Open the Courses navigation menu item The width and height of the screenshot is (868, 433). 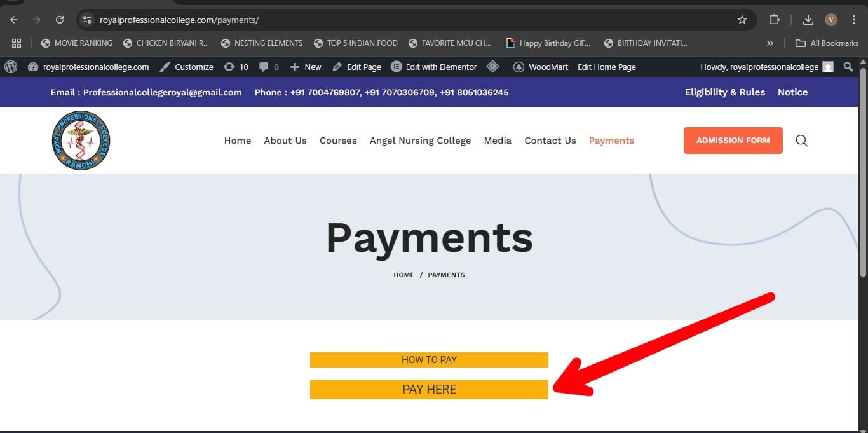338,141
